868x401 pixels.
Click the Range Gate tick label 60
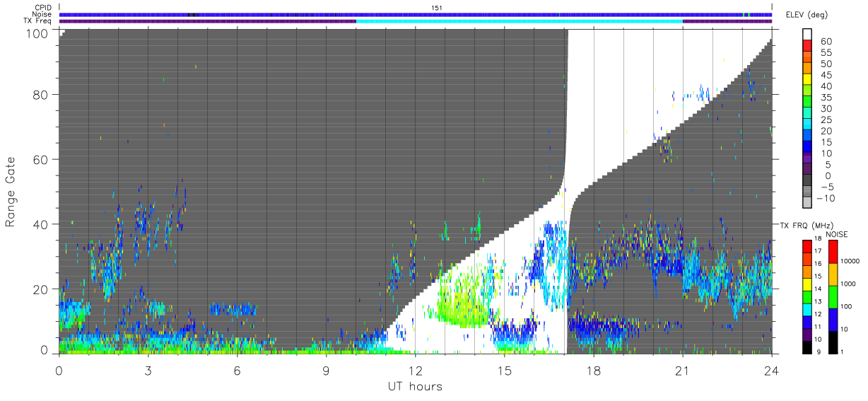click(40, 160)
